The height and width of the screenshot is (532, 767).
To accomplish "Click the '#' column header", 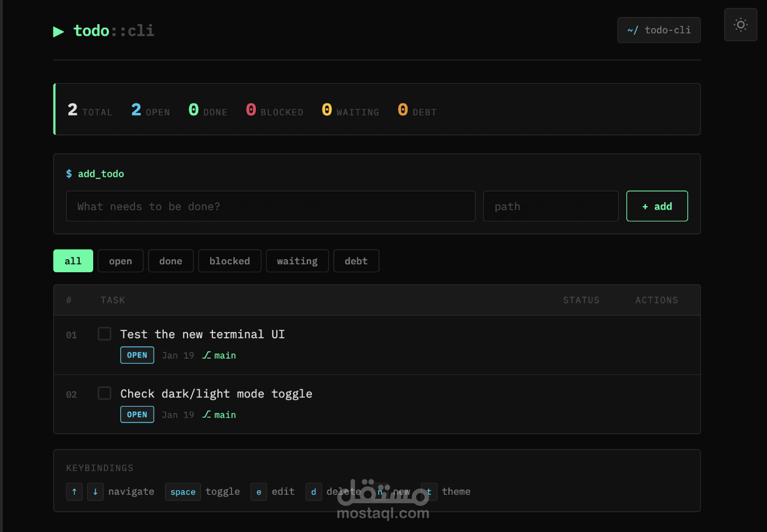I will point(69,300).
